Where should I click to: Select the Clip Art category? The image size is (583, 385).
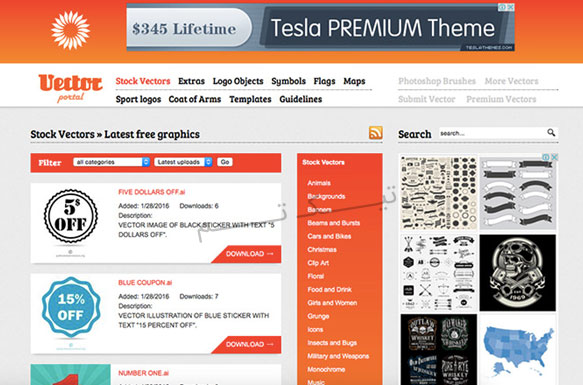[x=318, y=263]
